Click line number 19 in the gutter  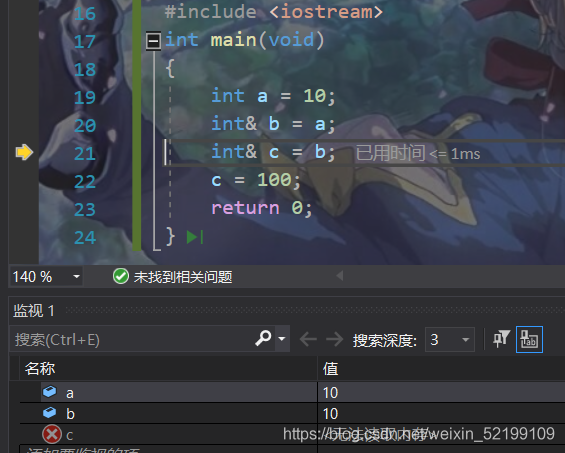[x=85, y=97]
